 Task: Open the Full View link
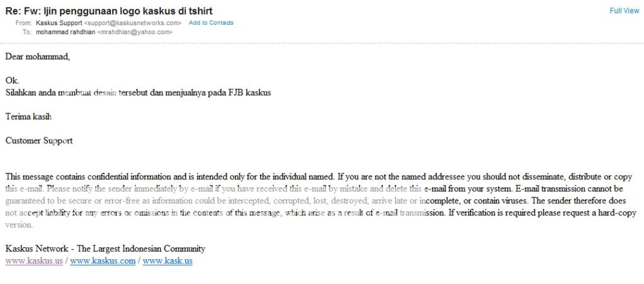pos(624,11)
